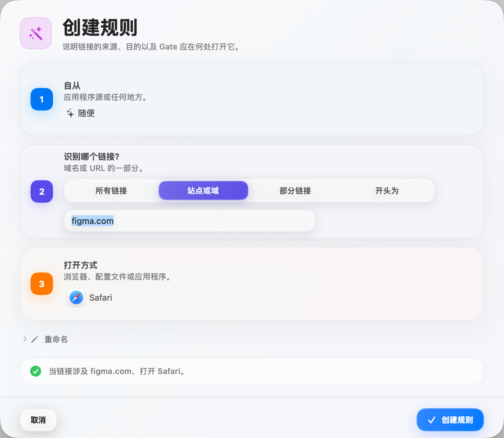Click the magic wand icon beside 创建规则
Viewport: 504px width, 438px height.
pos(36,33)
